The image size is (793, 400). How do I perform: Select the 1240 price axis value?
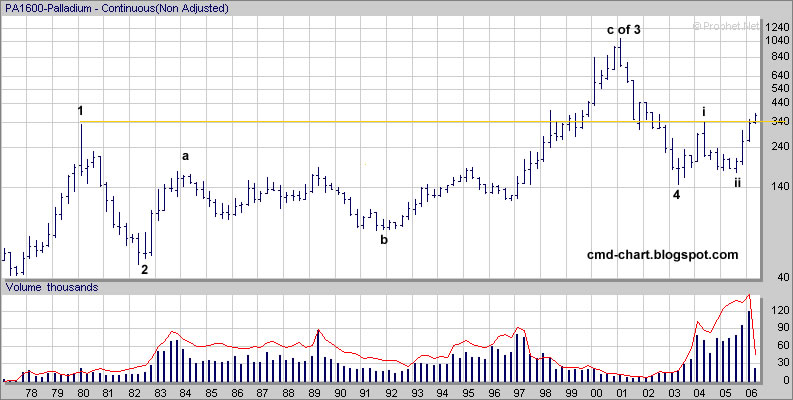776,28
